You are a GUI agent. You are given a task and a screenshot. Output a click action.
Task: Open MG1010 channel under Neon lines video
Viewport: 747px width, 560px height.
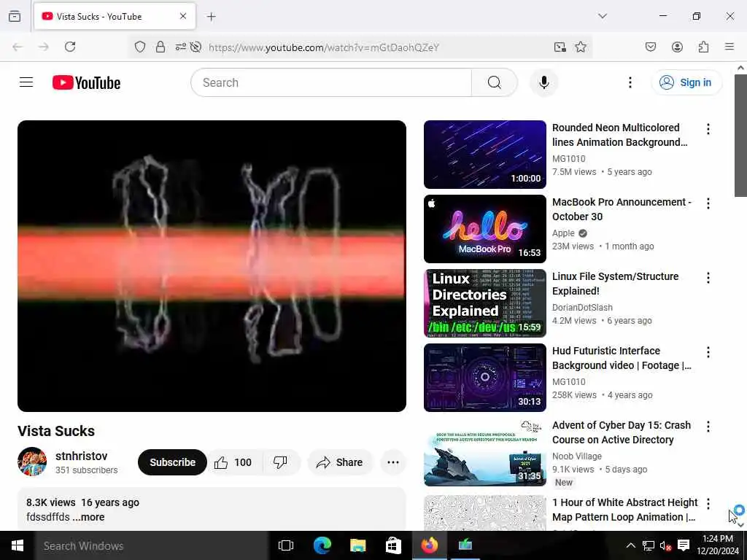[569, 158]
